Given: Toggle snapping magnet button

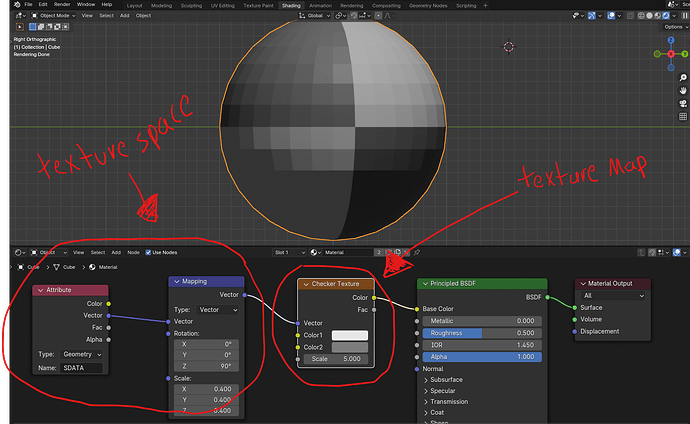Looking at the screenshot, I should click(x=353, y=15).
